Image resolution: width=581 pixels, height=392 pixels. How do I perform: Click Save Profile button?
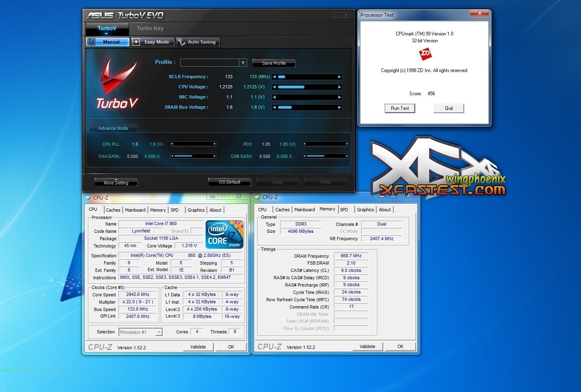pyautogui.click(x=274, y=63)
